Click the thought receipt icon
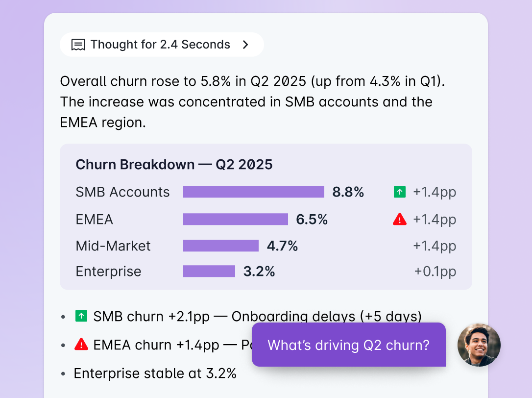Viewport: 532px width, 398px height. tap(78, 45)
